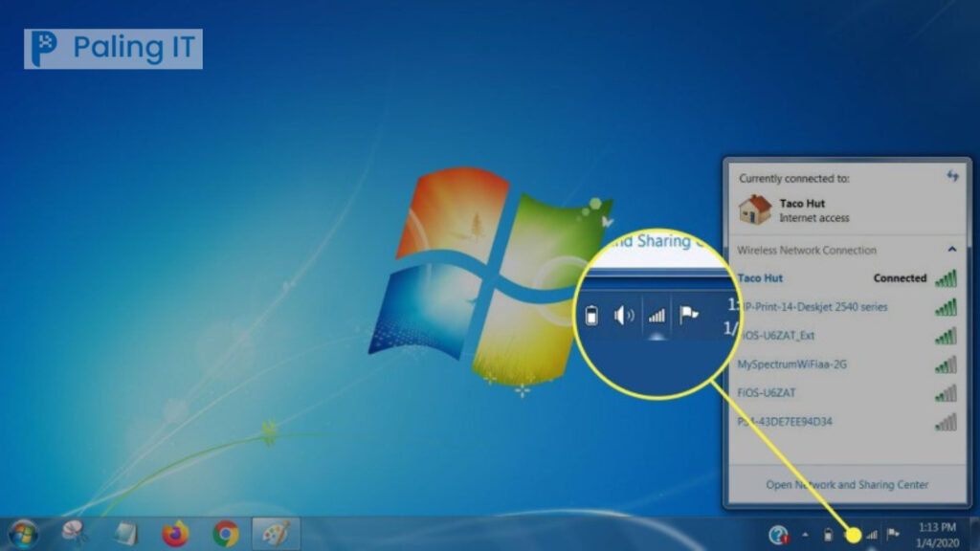Click the battery icon in the tray
Image resolution: width=980 pixels, height=551 pixels.
pyautogui.click(x=828, y=535)
